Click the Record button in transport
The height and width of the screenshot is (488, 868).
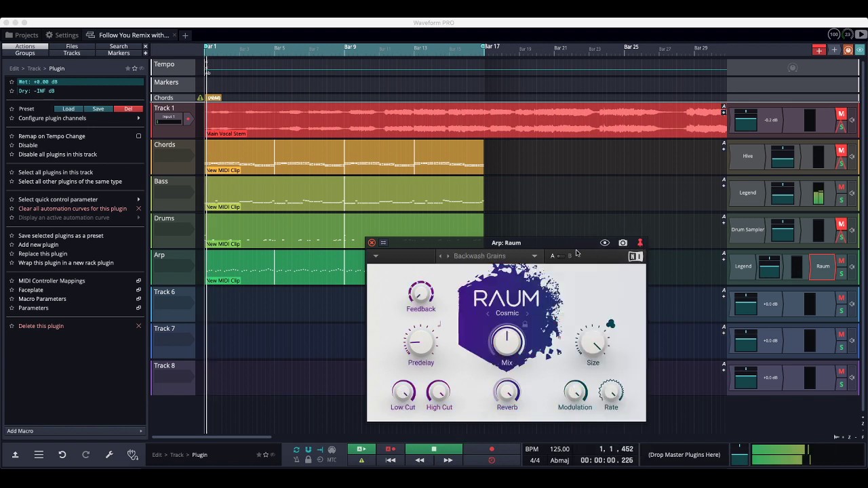[x=492, y=449]
